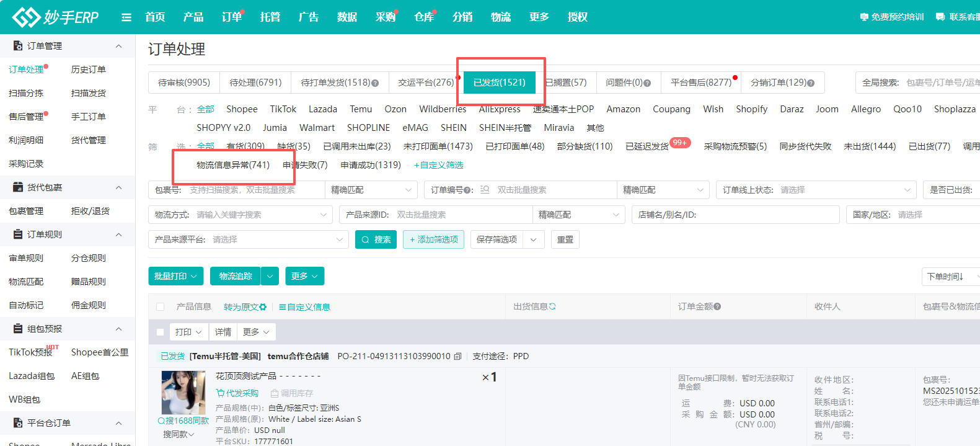The width and height of the screenshot is (980, 446).
Task: Click the help icon next to 订单金额
Action: pyautogui.click(x=717, y=306)
